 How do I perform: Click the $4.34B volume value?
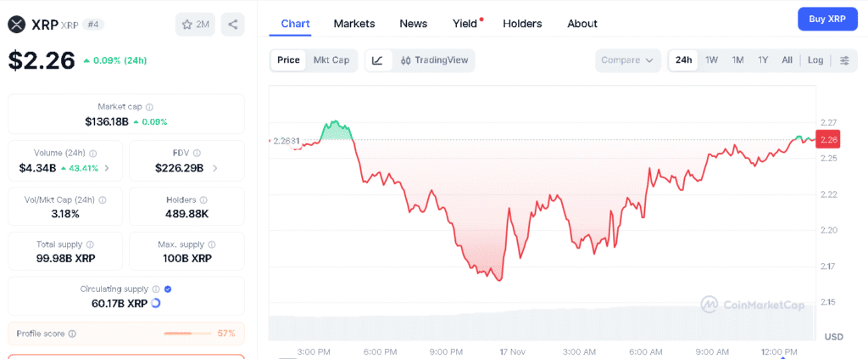(x=37, y=168)
